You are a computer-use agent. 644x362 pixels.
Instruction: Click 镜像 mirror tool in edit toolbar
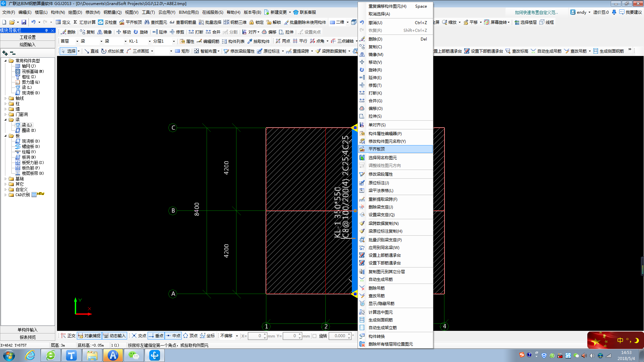[105, 32]
